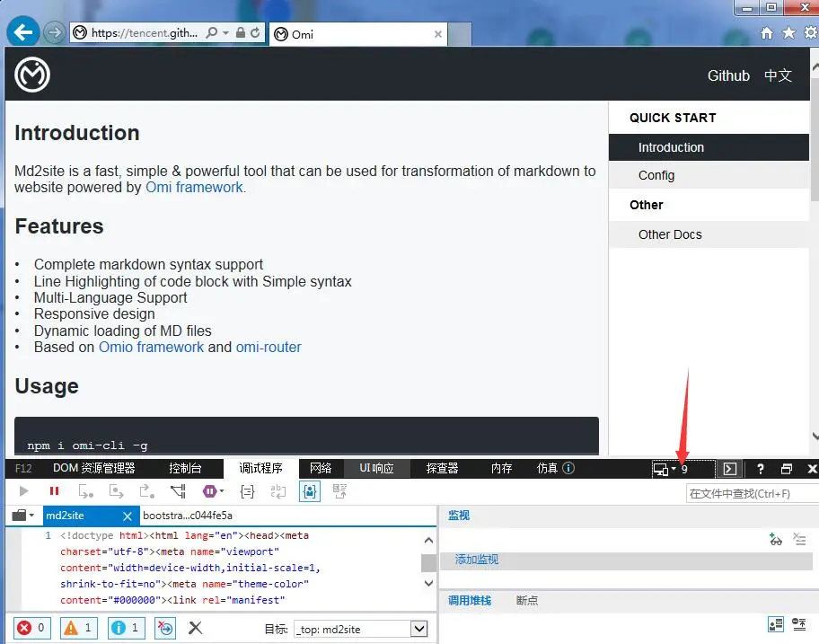Open the 探查器 profiler tab
The width and height of the screenshot is (819, 644).
point(442,468)
